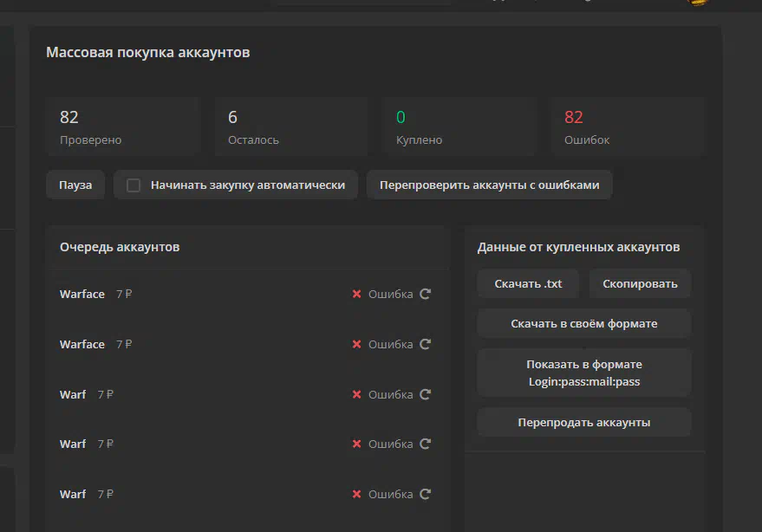
Task: Click retry arrow on the middle Warf row
Action: pyautogui.click(x=426, y=444)
